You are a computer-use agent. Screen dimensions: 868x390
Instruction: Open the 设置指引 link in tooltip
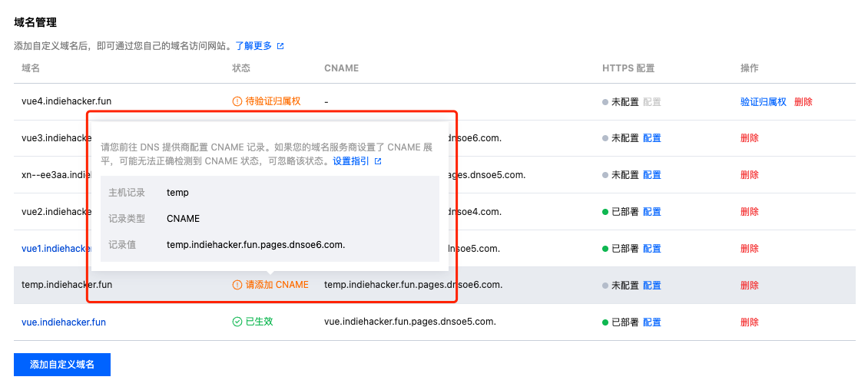(x=350, y=161)
